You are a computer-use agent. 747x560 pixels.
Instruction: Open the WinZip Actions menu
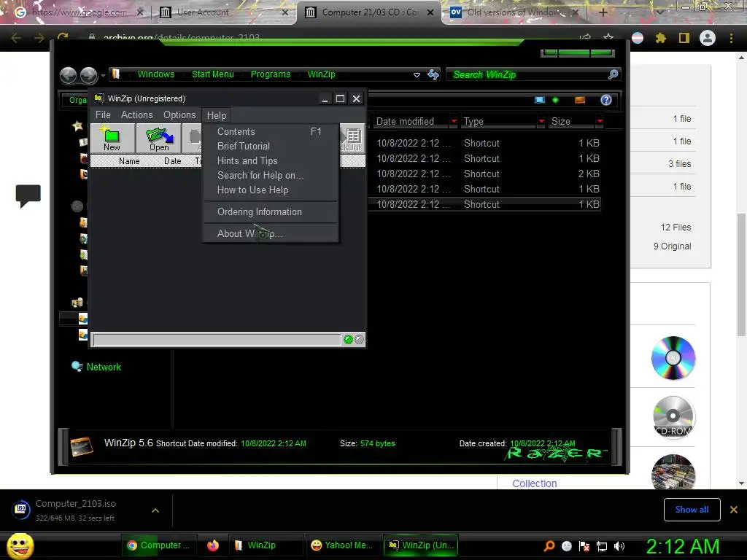pos(136,114)
